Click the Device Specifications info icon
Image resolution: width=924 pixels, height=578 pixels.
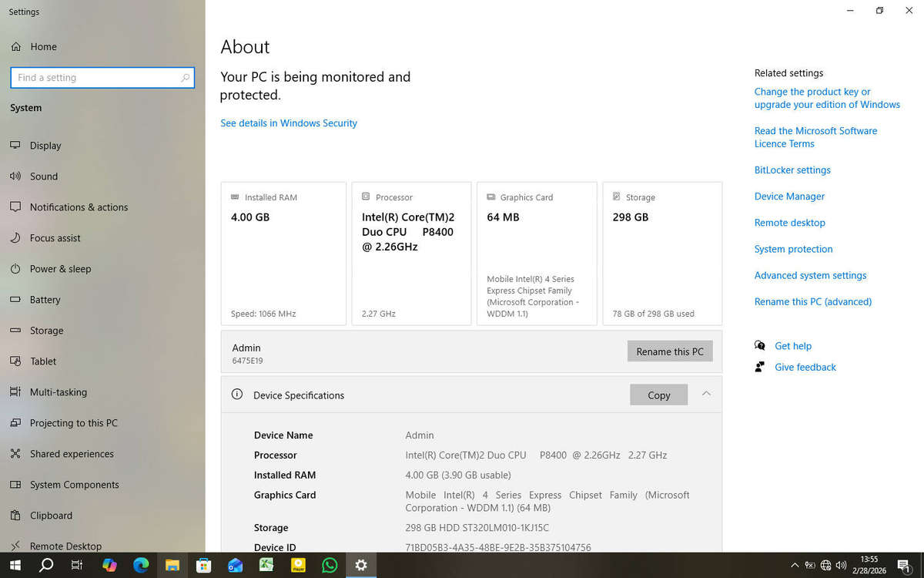pyautogui.click(x=237, y=395)
